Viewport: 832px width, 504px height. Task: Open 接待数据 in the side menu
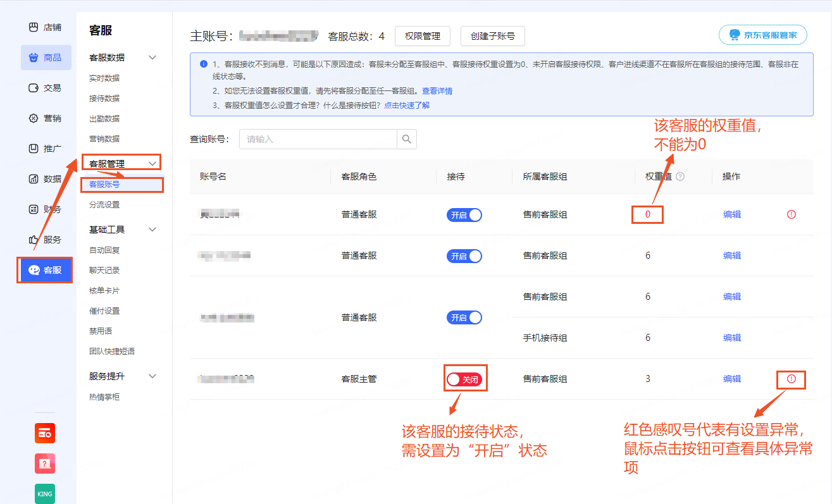pos(104,99)
